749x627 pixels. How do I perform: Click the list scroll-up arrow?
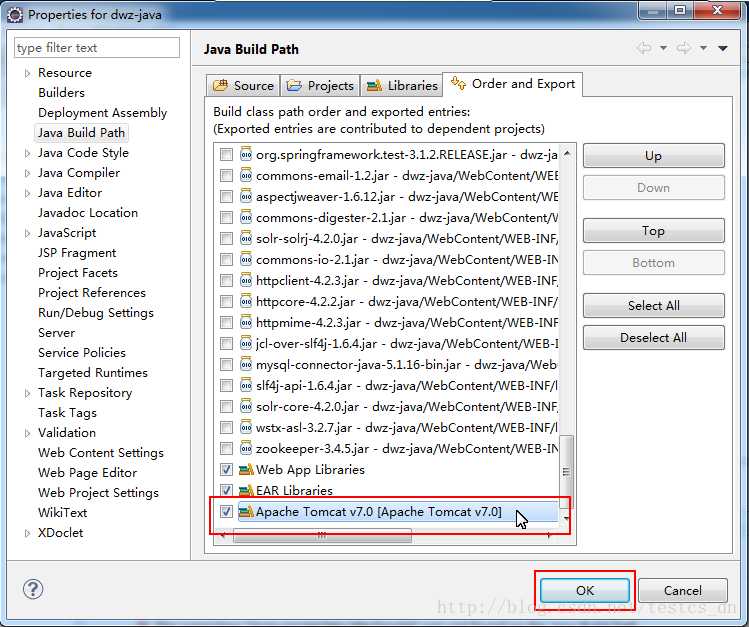[567, 153]
